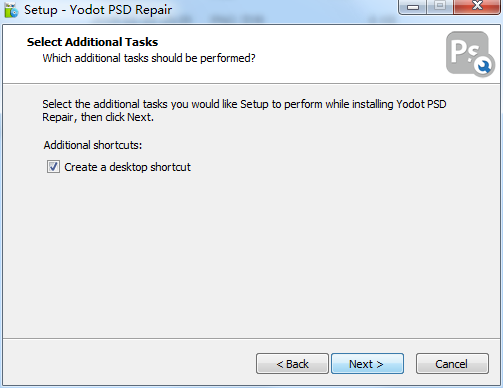Click the setup installer icon in title bar
This screenshot has width=503, height=388.
pyautogui.click(x=11, y=10)
